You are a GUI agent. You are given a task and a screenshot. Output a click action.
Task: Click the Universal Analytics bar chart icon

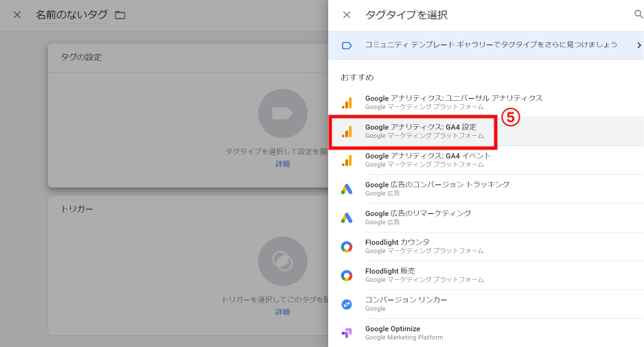347,103
